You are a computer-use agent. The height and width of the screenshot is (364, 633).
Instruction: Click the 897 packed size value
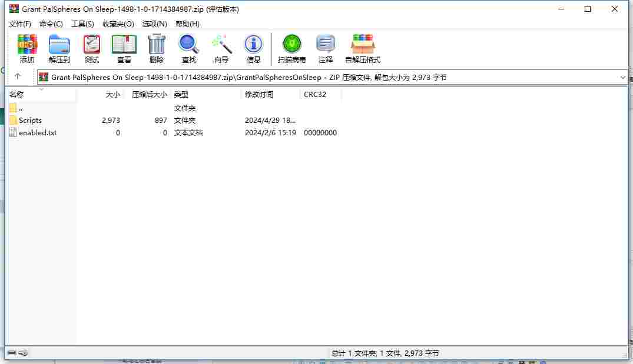click(x=161, y=121)
